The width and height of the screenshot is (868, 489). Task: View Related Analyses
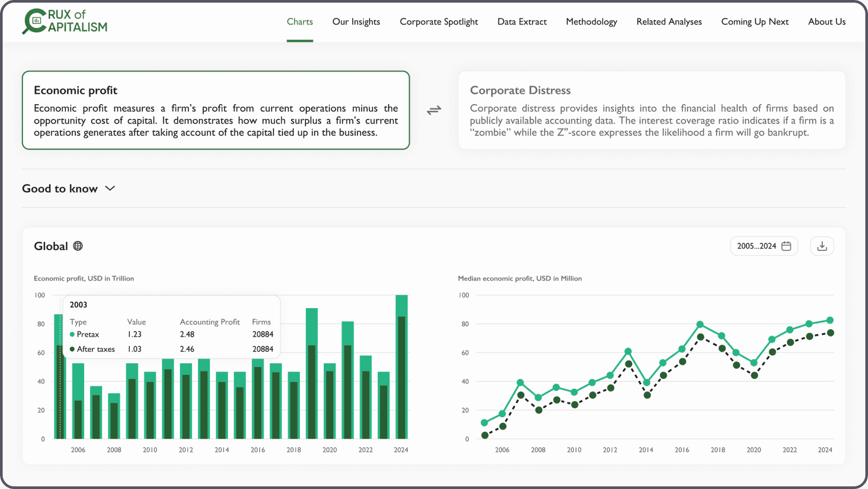tap(669, 22)
